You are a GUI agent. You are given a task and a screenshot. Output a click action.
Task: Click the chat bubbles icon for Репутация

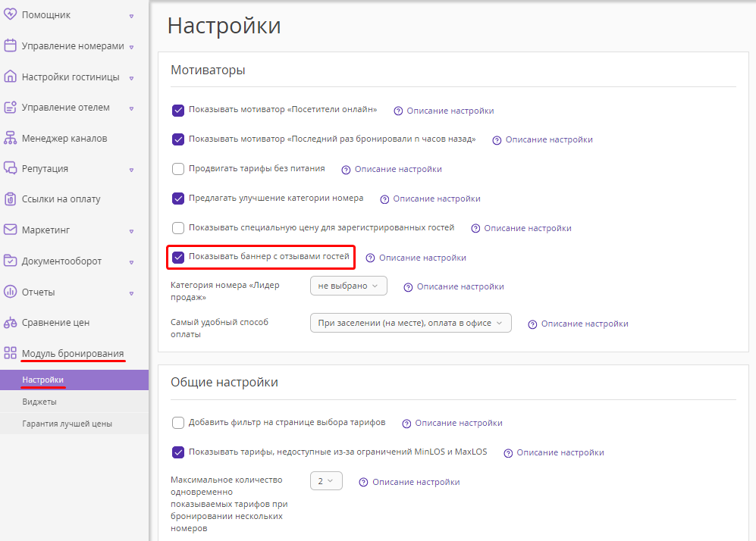(x=10, y=168)
